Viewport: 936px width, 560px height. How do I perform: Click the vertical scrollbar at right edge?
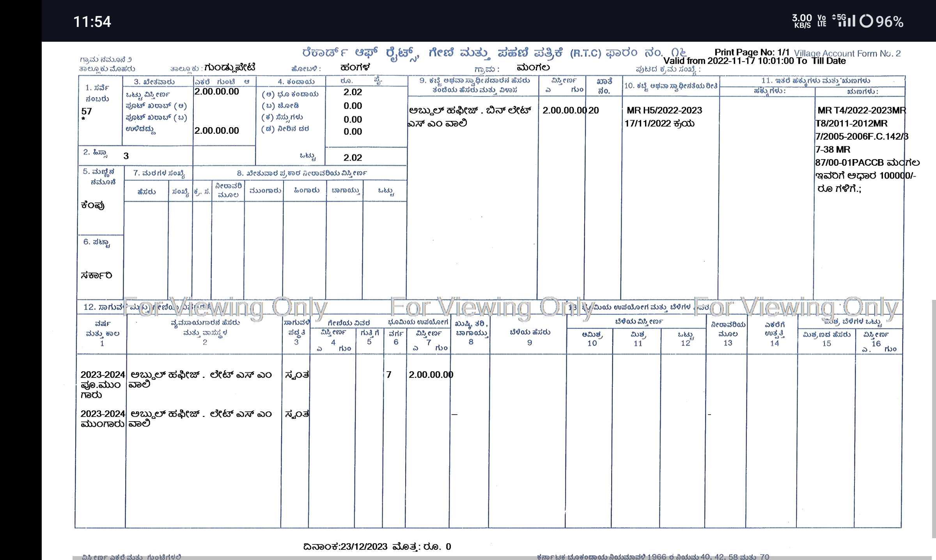coord(934,419)
